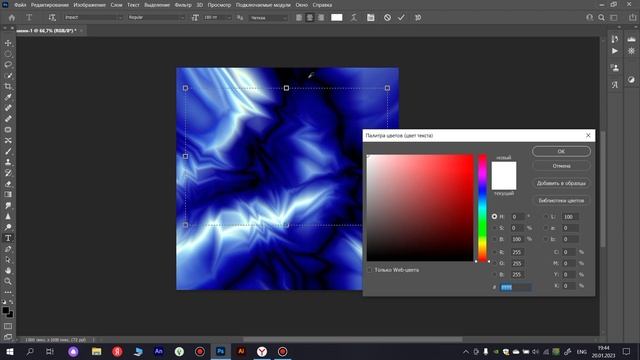Select the Eyedropper tool

tap(8, 97)
